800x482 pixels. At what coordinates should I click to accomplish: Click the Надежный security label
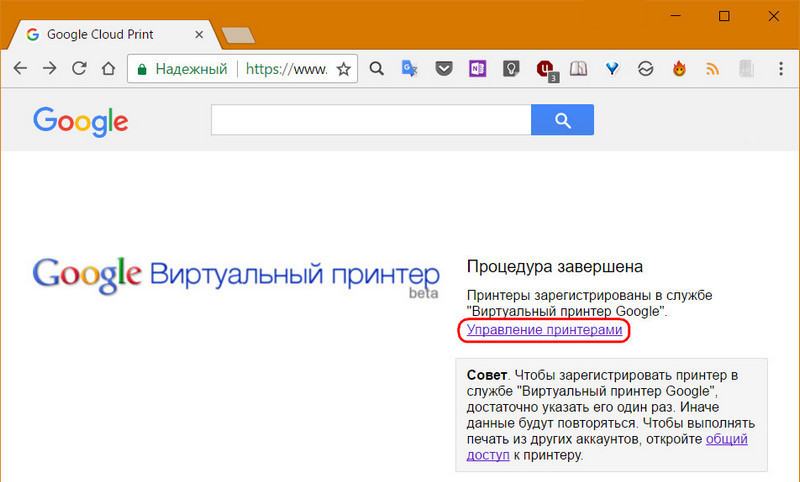pyautogui.click(x=191, y=69)
